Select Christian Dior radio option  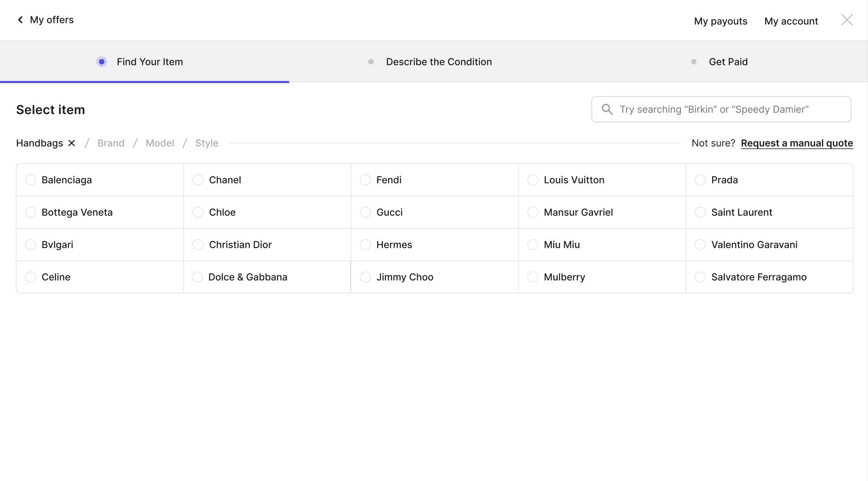click(x=198, y=245)
